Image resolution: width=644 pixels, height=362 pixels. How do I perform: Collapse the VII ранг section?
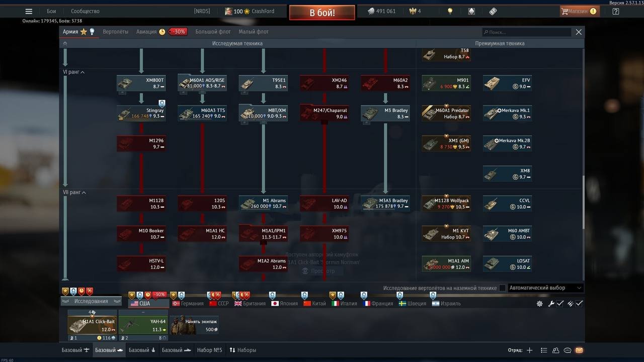coord(74,192)
